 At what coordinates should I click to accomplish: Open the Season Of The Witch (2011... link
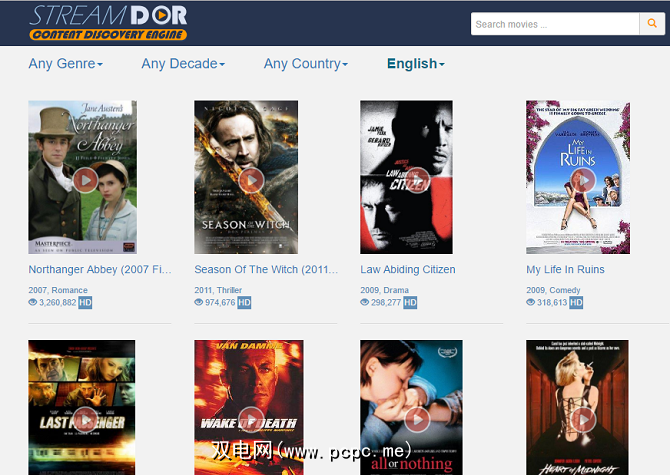[266, 270]
